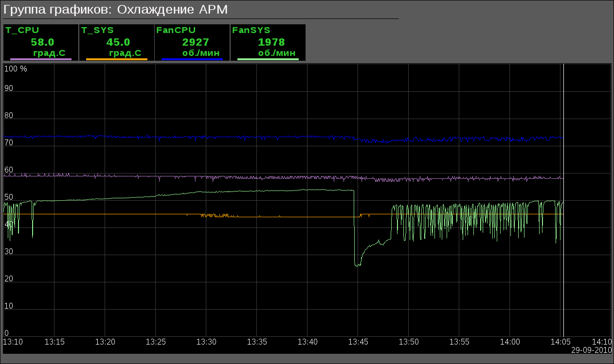Click the FanSYS reading 1978

tap(271, 42)
